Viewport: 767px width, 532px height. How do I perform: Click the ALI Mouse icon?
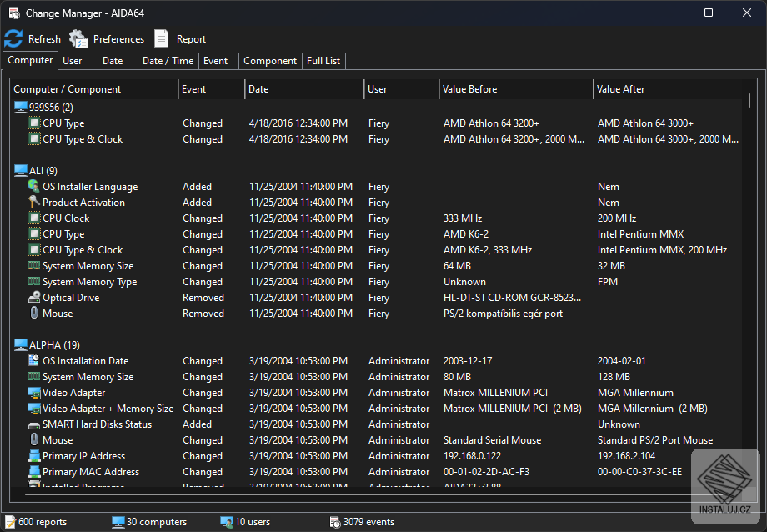(x=33, y=313)
